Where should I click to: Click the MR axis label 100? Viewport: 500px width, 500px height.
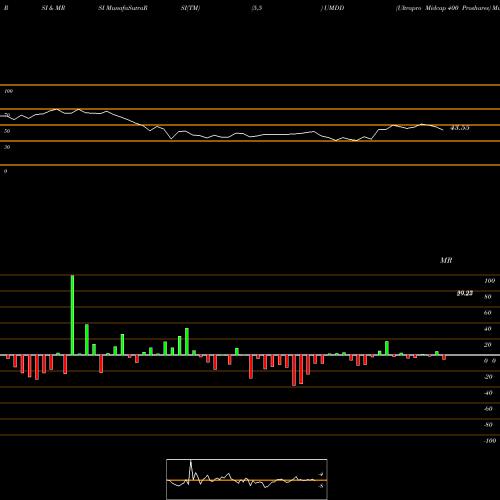coord(489,281)
